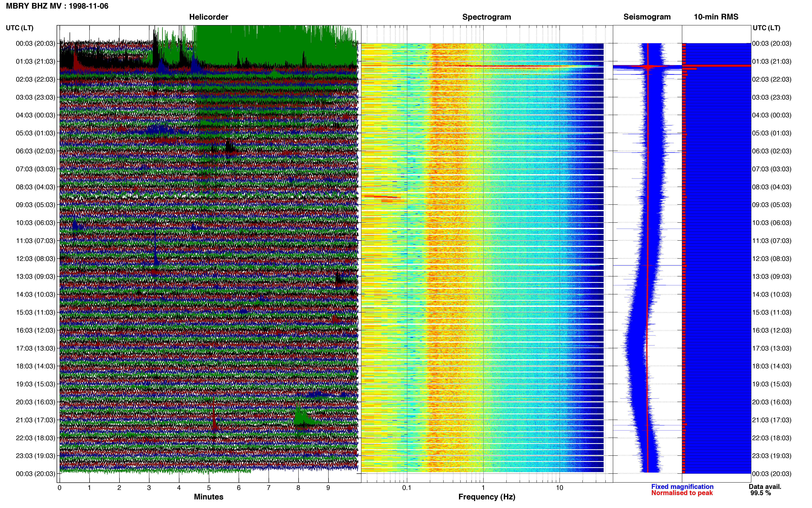This screenshot has width=812, height=508.
Task: Click the left 'UTC (LT)' axis label
Action: [20, 28]
